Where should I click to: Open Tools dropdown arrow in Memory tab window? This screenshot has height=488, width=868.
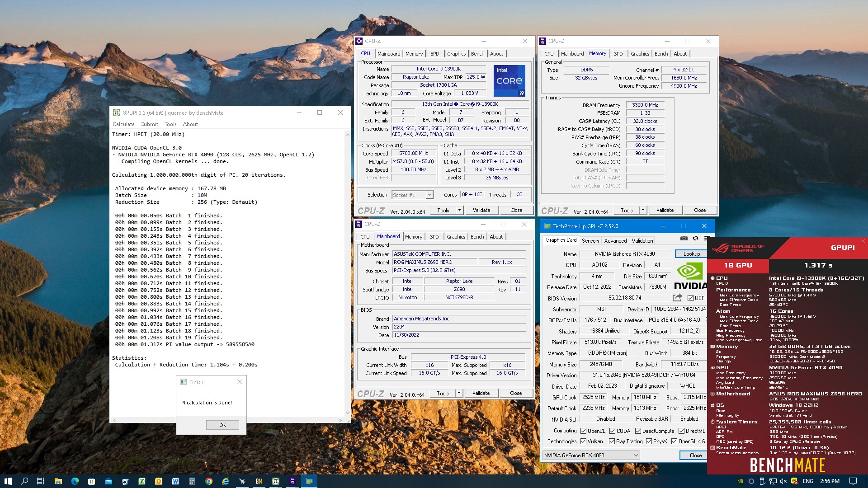643,210
